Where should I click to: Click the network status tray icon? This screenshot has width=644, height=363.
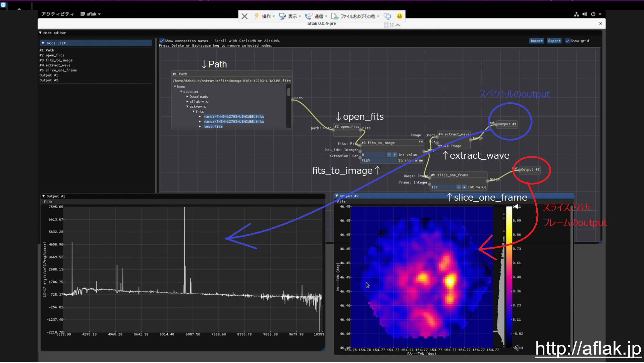(576, 14)
